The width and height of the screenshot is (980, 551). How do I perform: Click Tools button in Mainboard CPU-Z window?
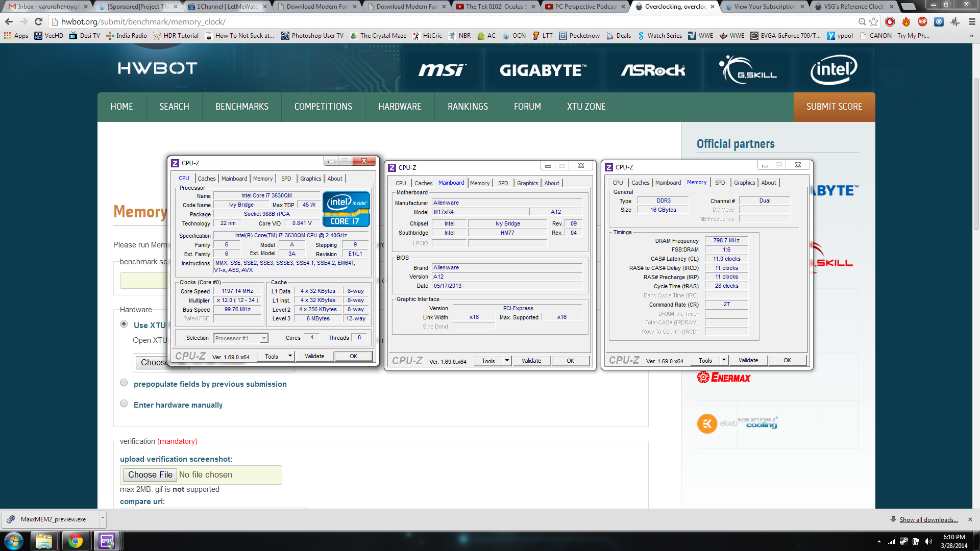click(x=488, y=361)
